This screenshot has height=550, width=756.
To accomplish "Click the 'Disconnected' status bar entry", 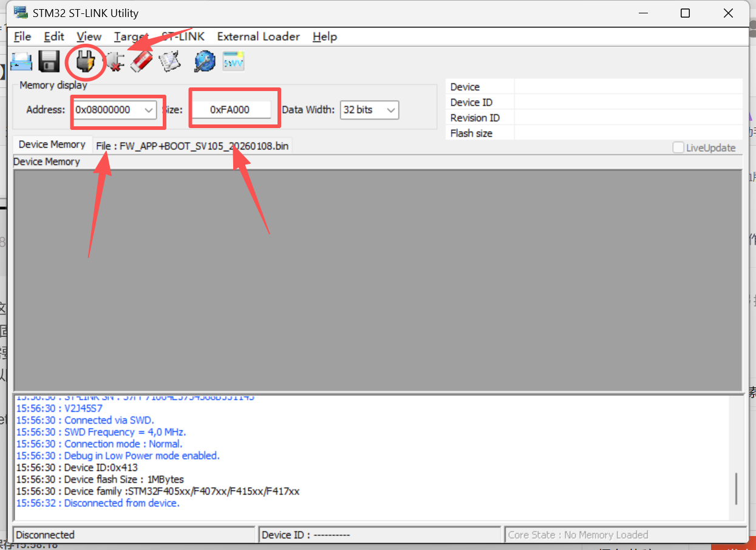I will (134, 535).
